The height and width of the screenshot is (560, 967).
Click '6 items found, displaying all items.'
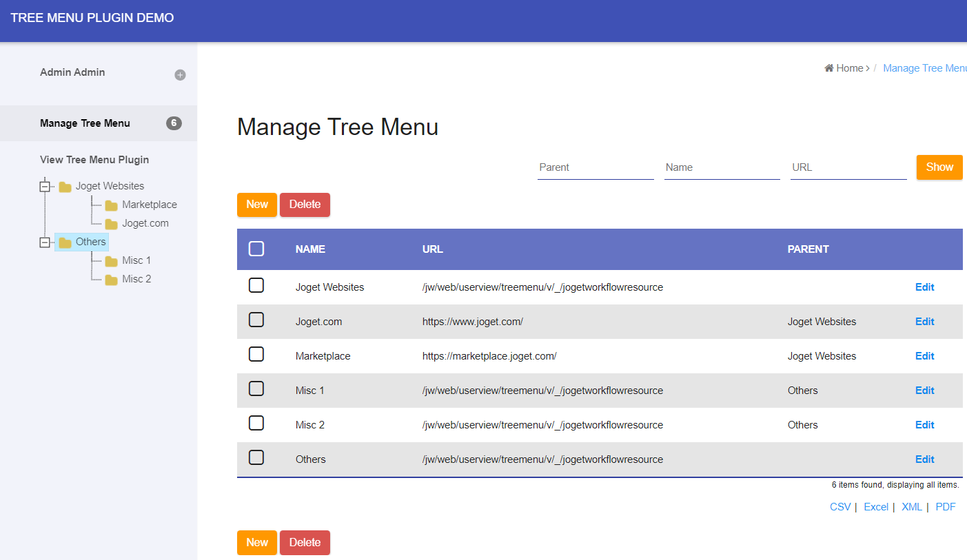(x=895, y=485)
